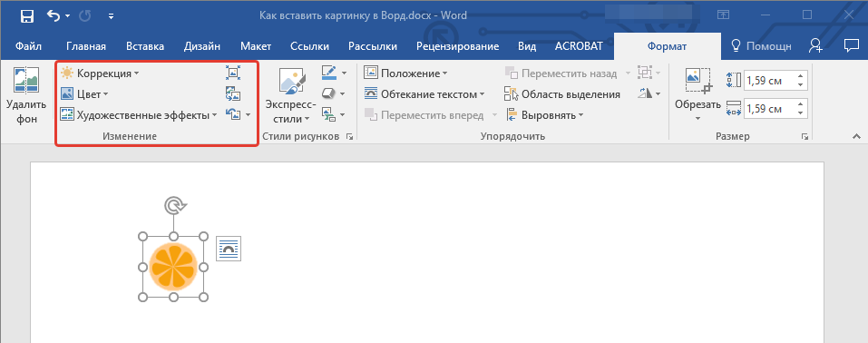The width and height of the screenshot is (868, 343).
Task: Switch to the Рецензирование tab
Action: pyautogui.click(x=457, y=46)
